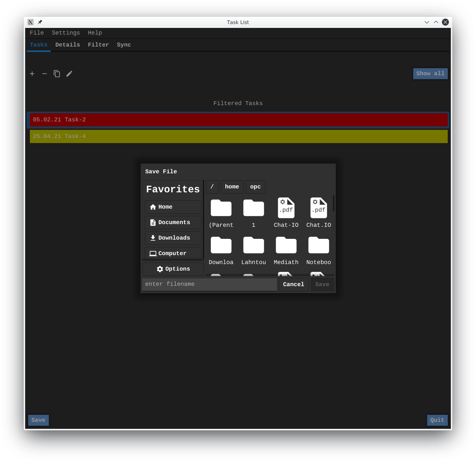This screenshot has width=476, height=461.
Task: Maximize the Task List window
Action: [x=436, y=22]
